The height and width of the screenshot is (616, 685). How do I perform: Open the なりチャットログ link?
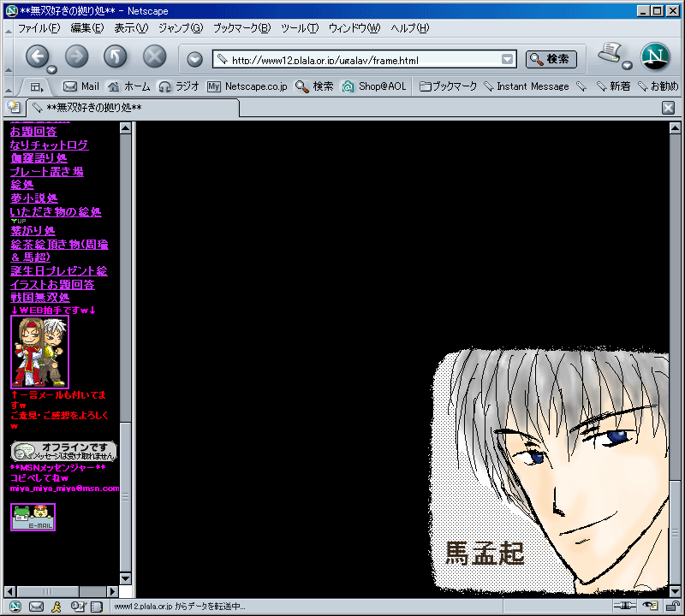coord(50,145)
